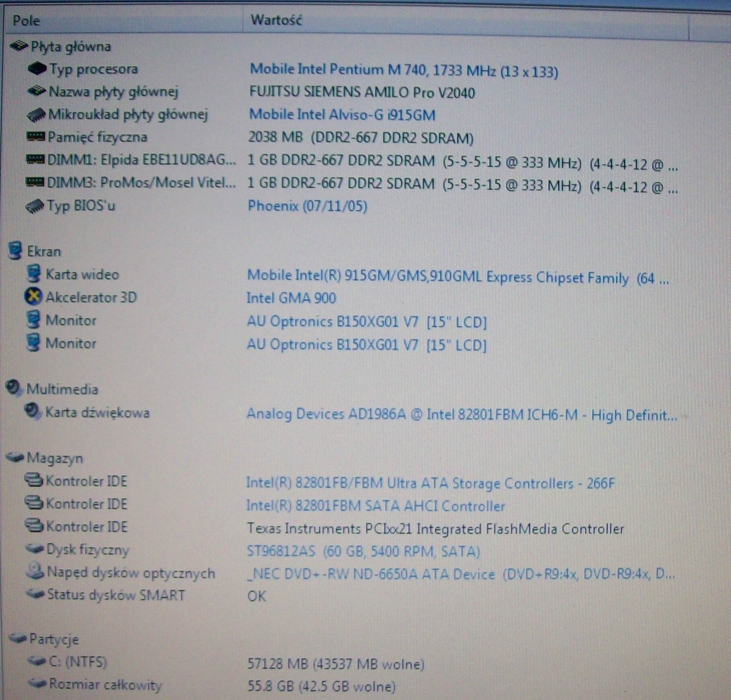The image size is (731, 700).
Task: Open the Intel 82801FB/FBM Ultra ATA link
Action: tap(430, 483)
